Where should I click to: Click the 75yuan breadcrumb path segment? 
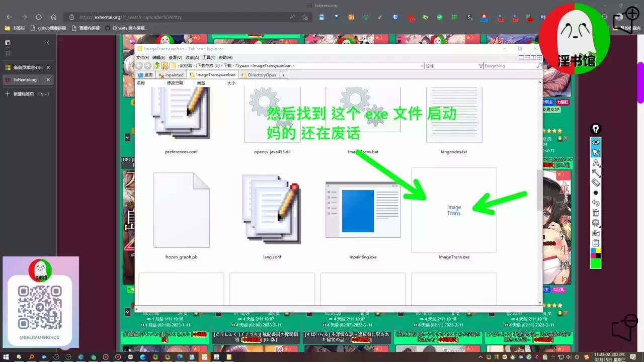pyautogui.click(x=242, y=66)
